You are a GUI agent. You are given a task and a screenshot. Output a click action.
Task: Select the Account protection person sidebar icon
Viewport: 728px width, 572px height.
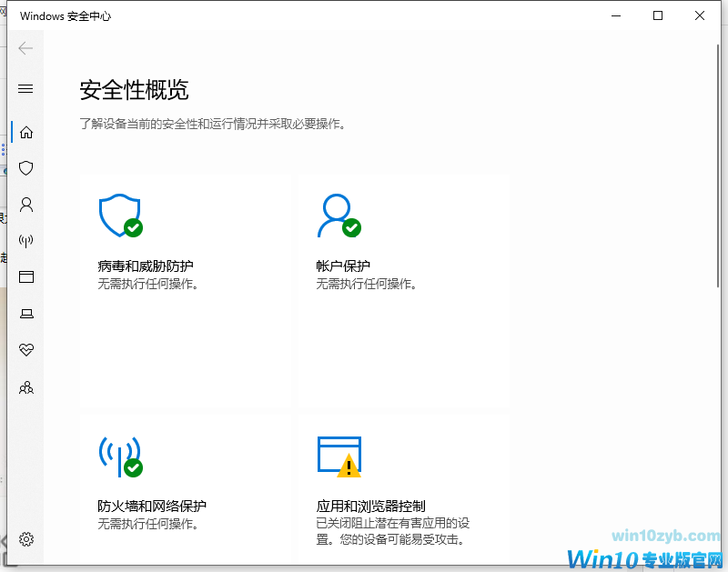coord(26,205)
